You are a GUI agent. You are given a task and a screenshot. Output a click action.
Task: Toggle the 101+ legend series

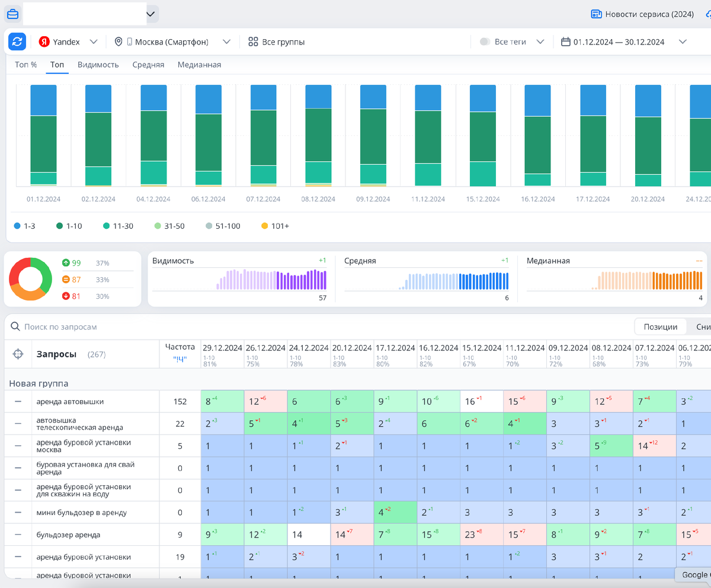click(x=275, y=226)
